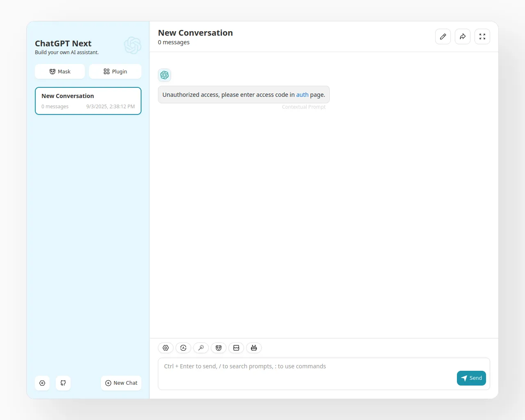
Task: Open prompts with the magic wand icon
Action: [x=201, y=348]
